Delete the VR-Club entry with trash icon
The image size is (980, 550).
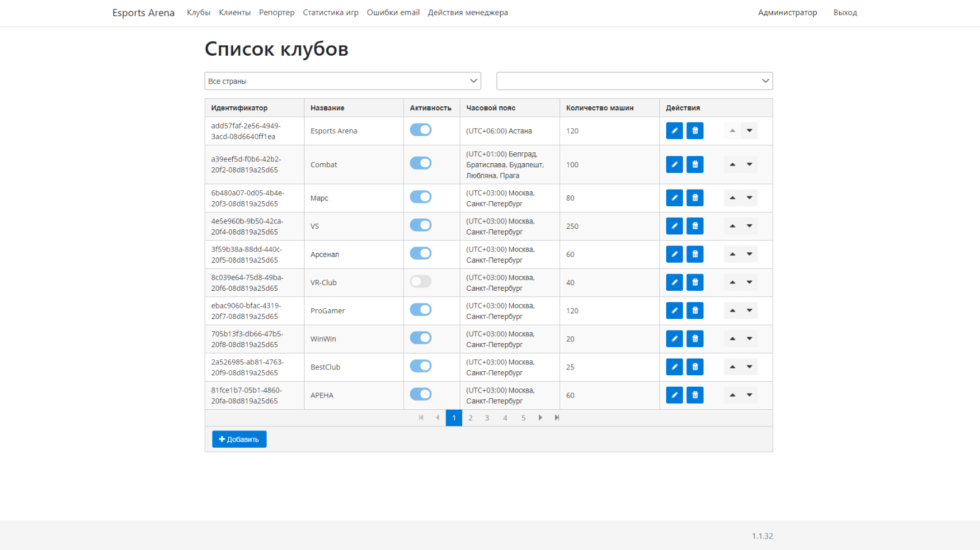pos(695,282)
